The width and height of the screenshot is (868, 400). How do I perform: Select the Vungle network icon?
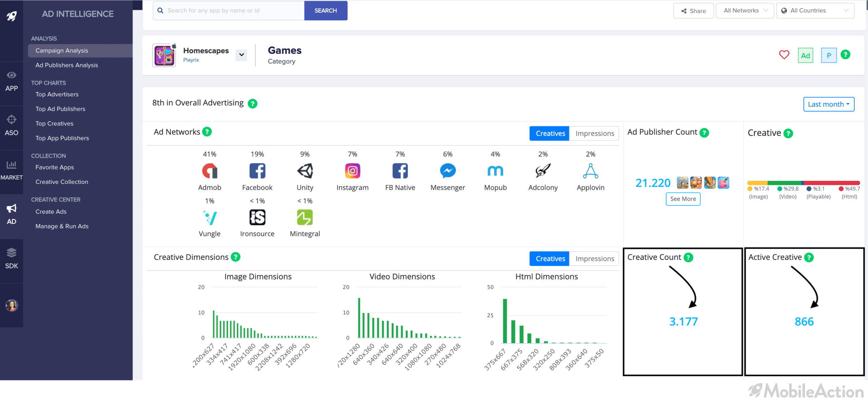[210, 217]
